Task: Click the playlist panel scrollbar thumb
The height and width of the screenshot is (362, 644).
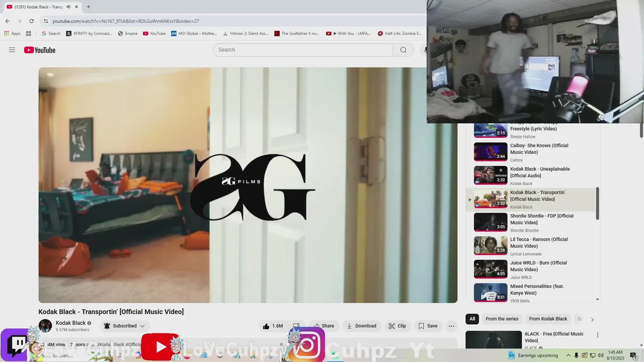Action: pos(598,204)
